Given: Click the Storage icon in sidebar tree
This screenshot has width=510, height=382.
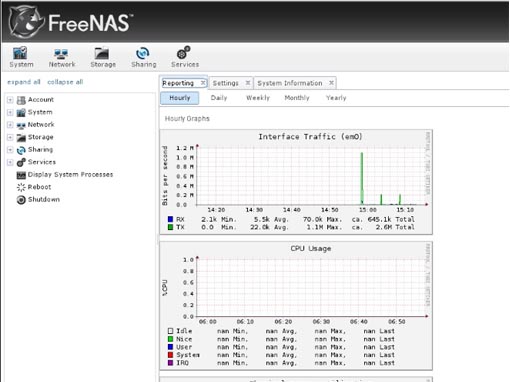Looking at the screenshot, I should (21, 137).
